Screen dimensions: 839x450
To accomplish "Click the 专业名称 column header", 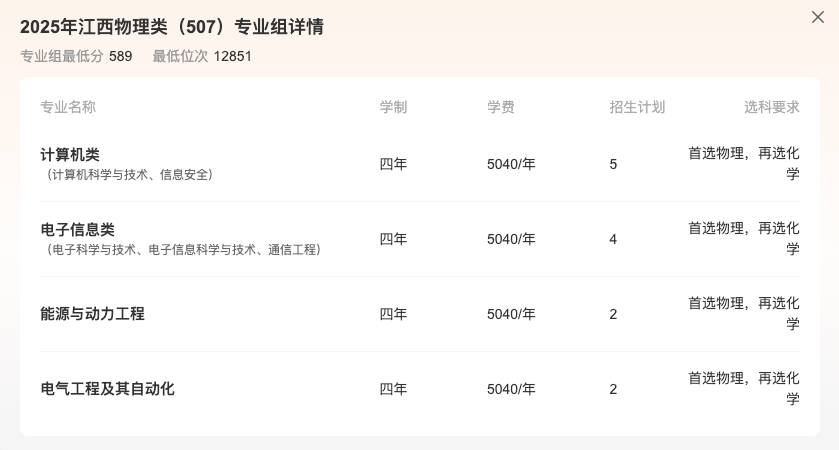I will tap(68, 107).
